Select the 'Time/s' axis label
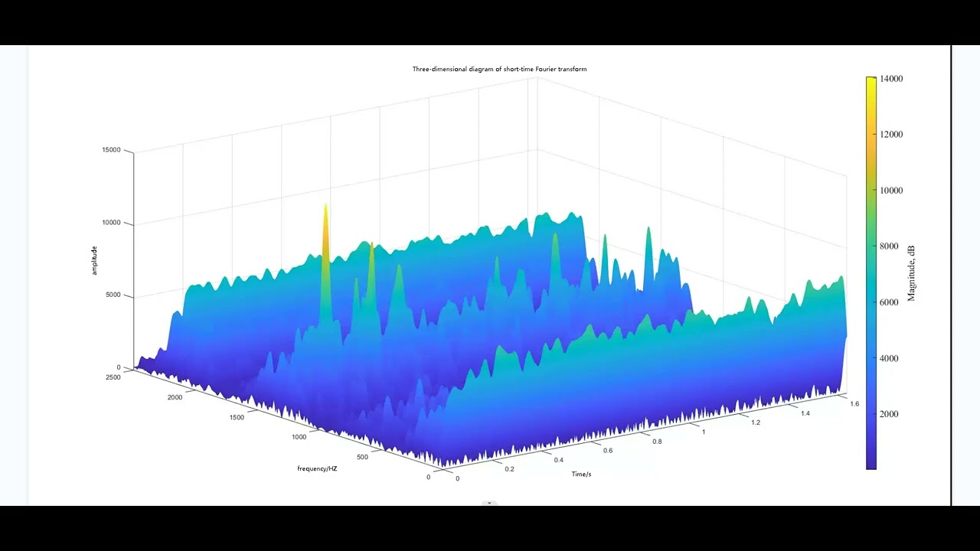Viewport: 980px width, 551px height. coord(581,474)
